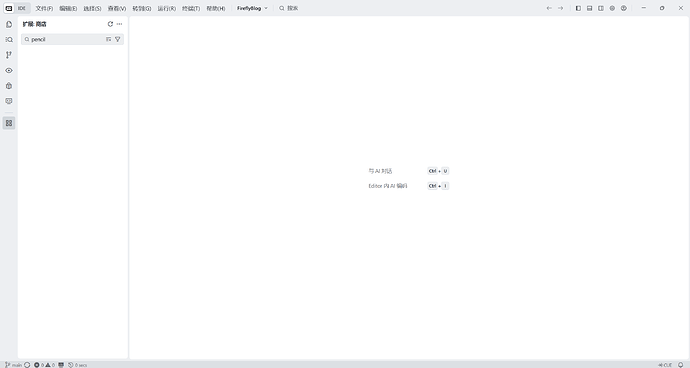Open the AI chat face icon view
The width and height of the screenshot is (690, 368).
coord(9,101)
